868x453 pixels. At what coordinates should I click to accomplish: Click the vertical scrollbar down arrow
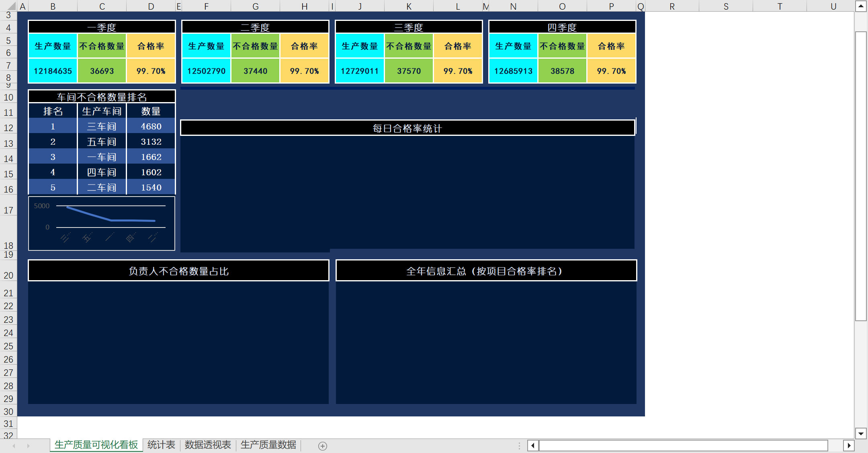pyautogui.click(x=861, y=433)
